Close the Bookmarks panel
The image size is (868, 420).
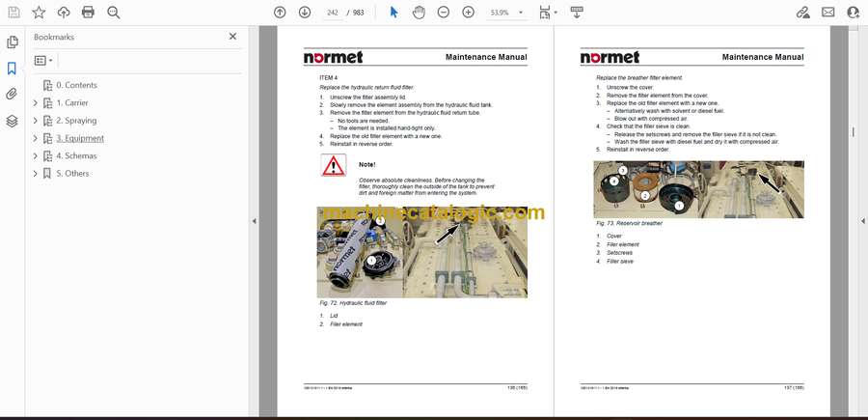click(232, 37)
